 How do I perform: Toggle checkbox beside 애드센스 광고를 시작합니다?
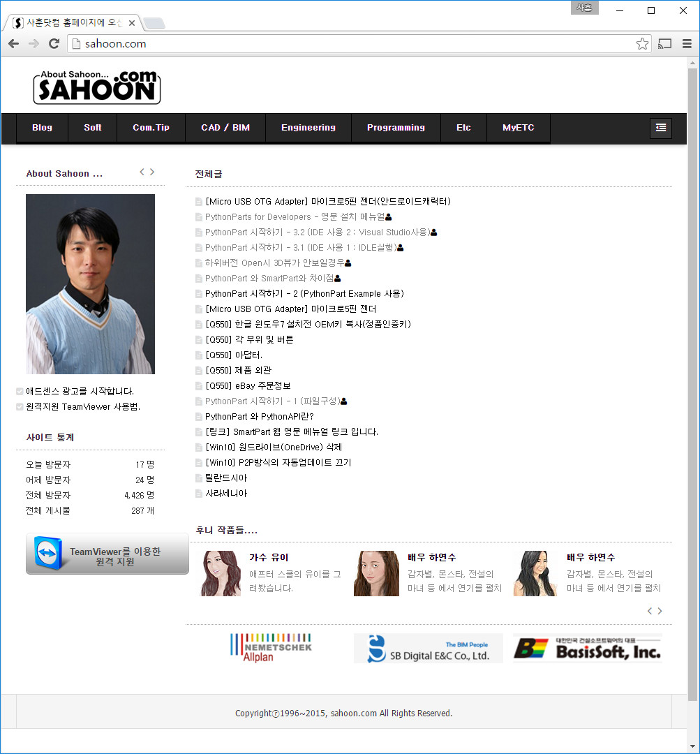pyautogui.click(x=20, y=392)
